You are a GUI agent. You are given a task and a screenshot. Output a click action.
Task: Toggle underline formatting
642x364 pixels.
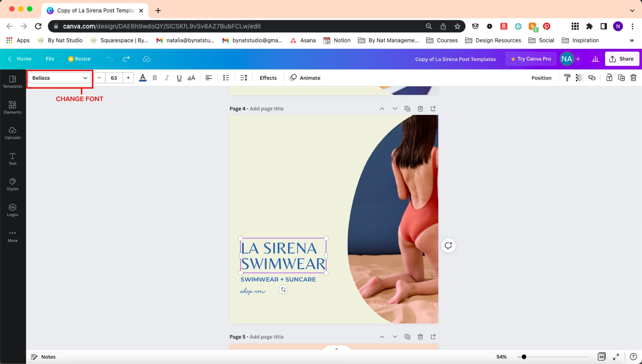pos(179,78)
